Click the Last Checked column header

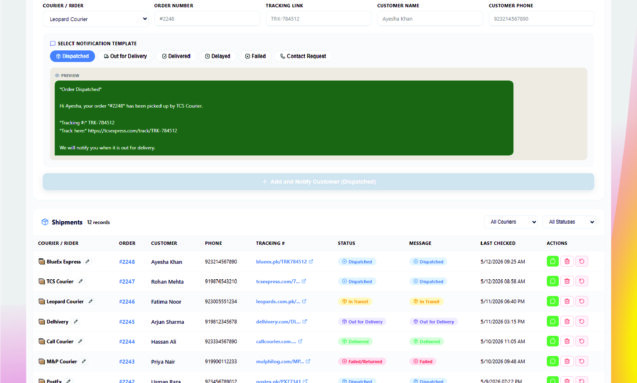pyautogui.click(x=498, y=243)
